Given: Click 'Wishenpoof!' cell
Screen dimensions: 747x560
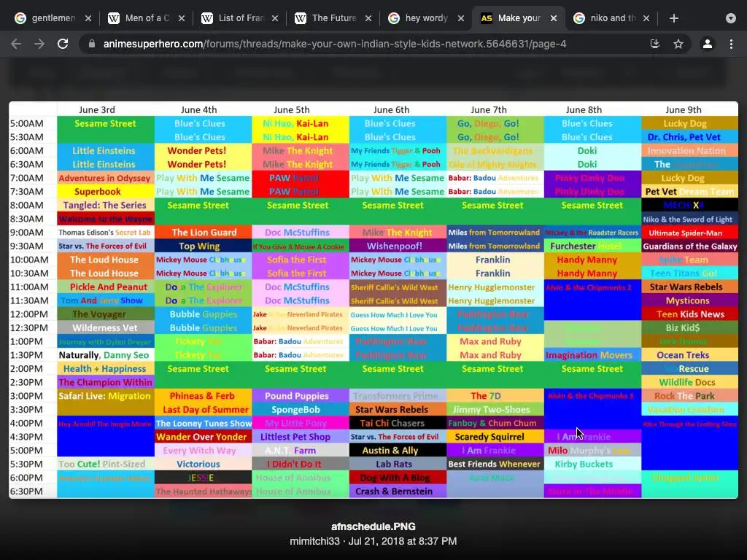Looking at the screenshot, I should point(398,246).
